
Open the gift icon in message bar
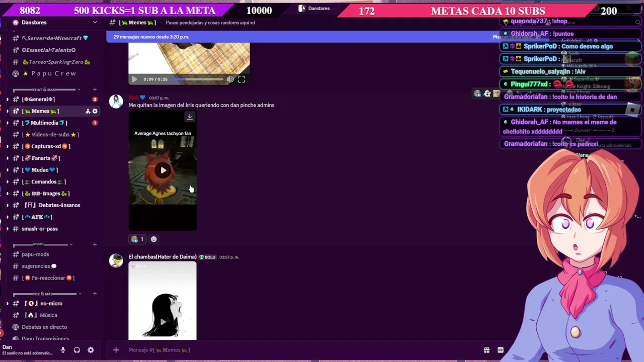pos(487,350)
